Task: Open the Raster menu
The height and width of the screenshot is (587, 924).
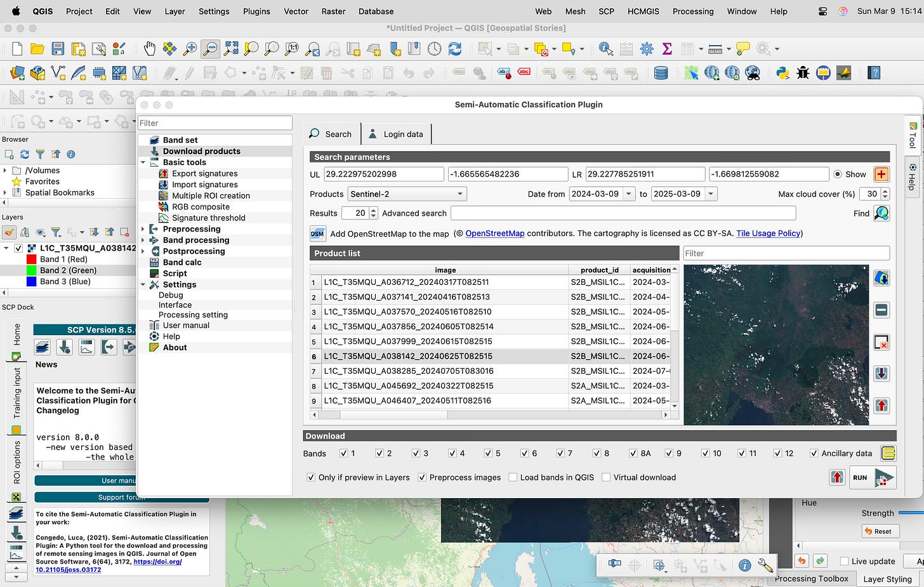Action: pyautogui.click(x=333, y=11)
